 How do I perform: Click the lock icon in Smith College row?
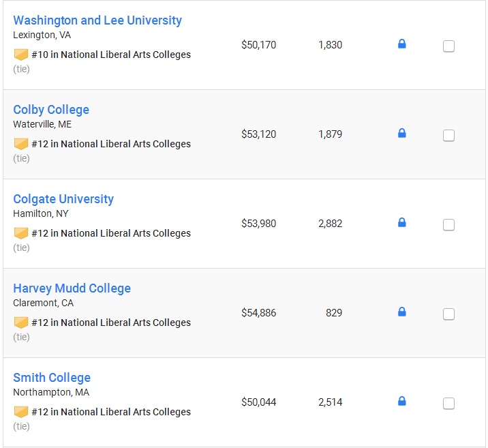[402, 402]
